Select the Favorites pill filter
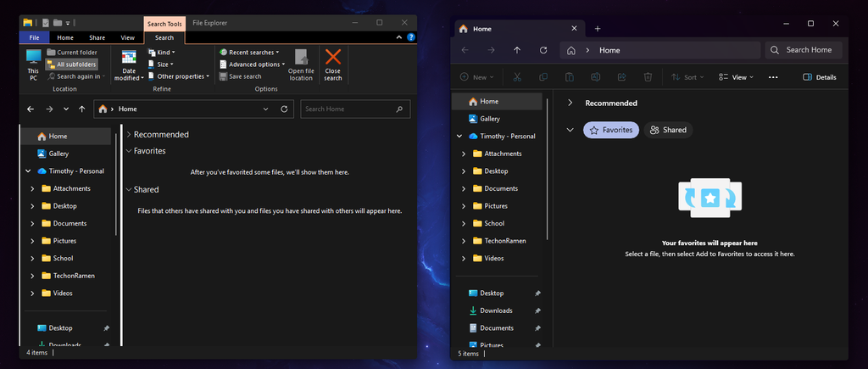 611,130
